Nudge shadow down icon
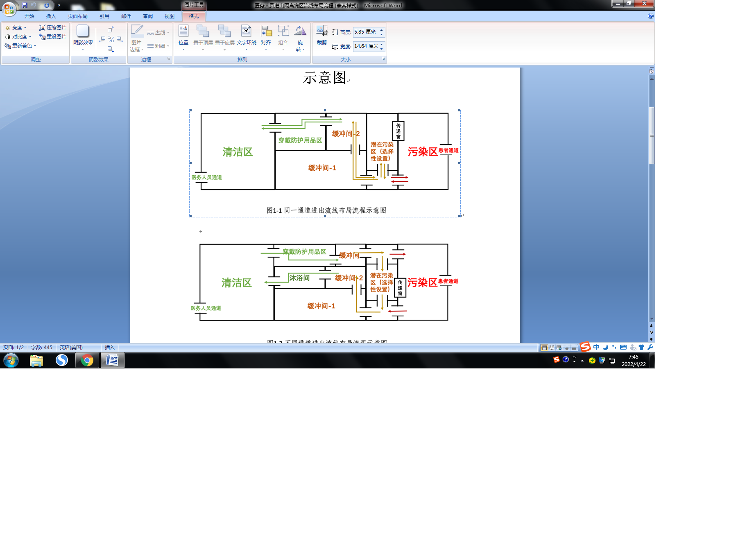 click(x=111, y=49)
